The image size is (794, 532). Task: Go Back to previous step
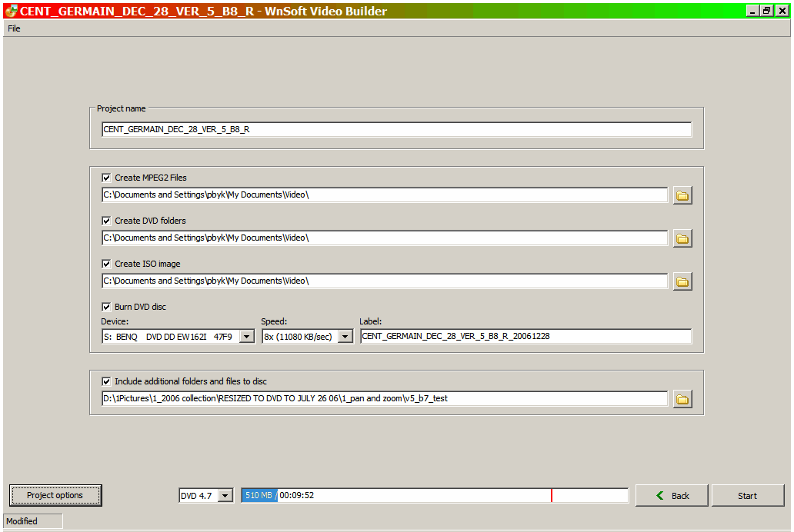click(672, 496)
